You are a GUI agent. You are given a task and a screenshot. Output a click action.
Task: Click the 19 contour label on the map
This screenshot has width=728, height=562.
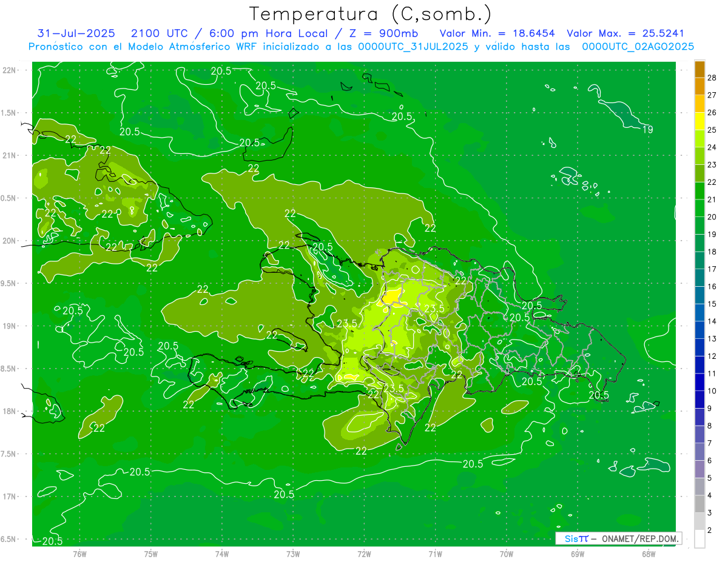[x=648, y=129]
